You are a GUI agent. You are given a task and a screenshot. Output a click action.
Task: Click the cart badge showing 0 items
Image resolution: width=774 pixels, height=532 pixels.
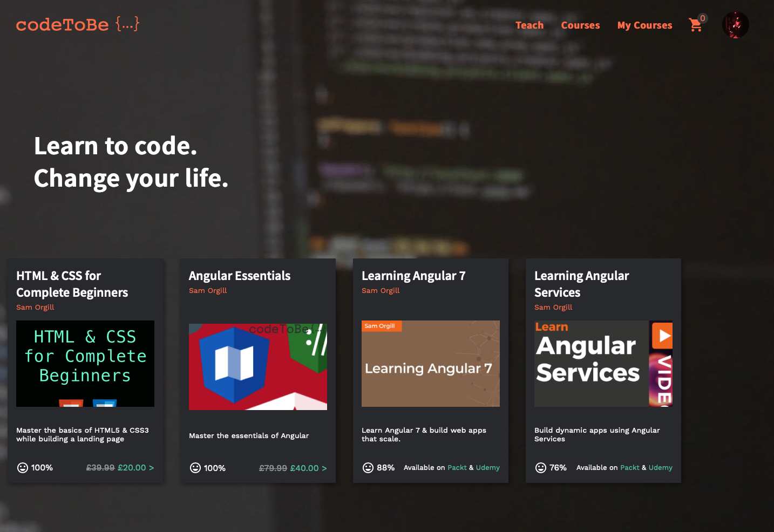pos(703,18)
